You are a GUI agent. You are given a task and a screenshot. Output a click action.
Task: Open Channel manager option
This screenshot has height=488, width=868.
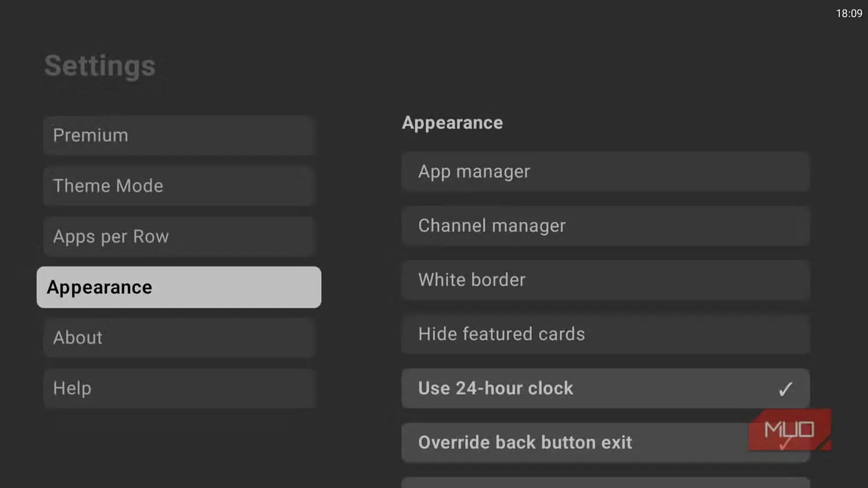(605, 225)
